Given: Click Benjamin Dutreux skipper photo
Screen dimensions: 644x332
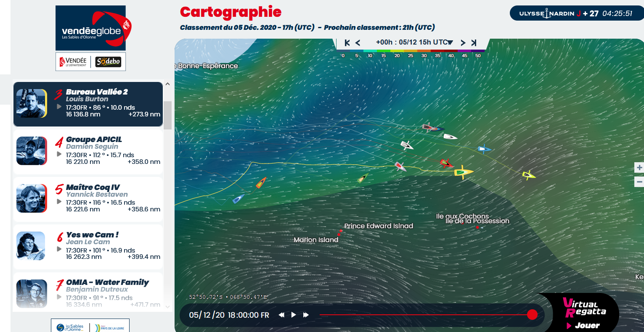Looking at the screenshot, I should point(32,293).
